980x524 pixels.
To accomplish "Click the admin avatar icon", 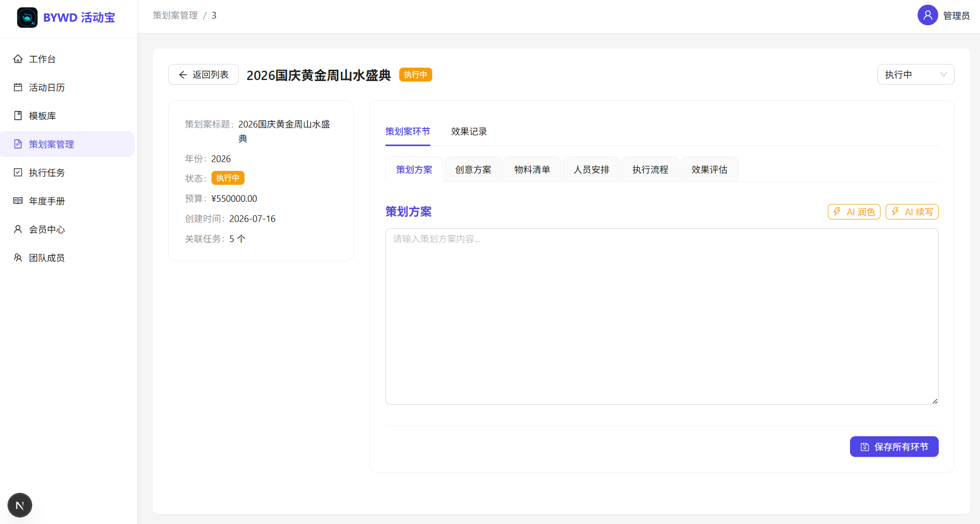I will click(x=927, y=15).
